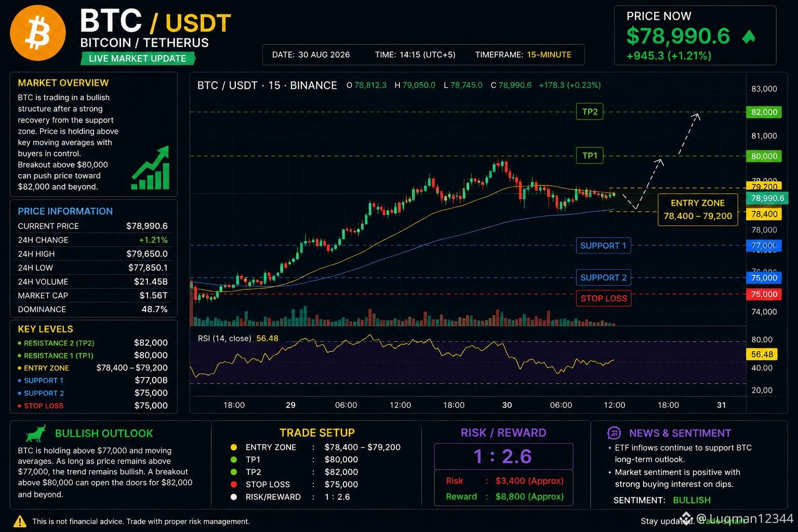
Task: Click the 74,000 price axis label
Action: tap(764, 312)
